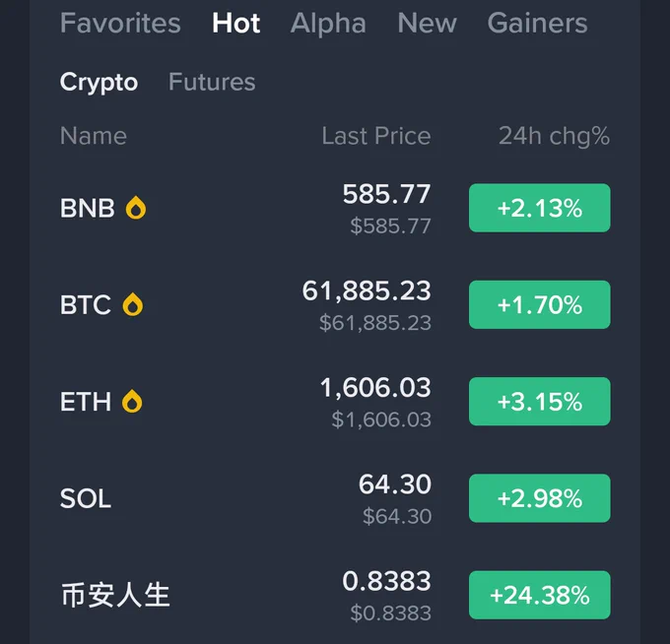Open the 币安人生 coin row
This screenshot has width=670, height=644.
[335, 595]
